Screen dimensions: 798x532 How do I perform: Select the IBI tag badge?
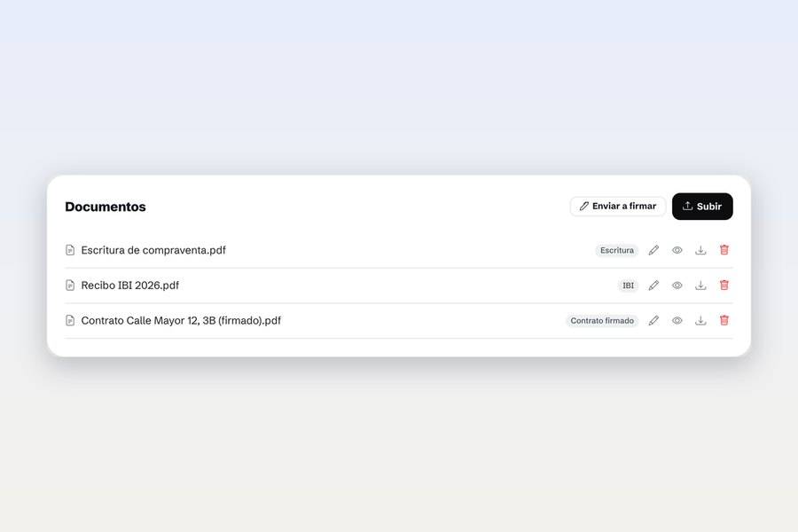[x=628, y=286]
